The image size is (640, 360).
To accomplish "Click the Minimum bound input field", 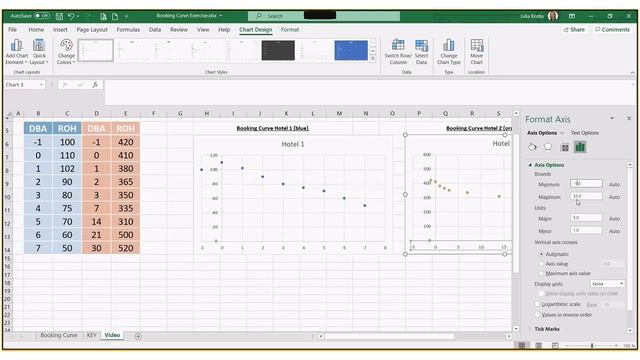I will click(586, 184).
